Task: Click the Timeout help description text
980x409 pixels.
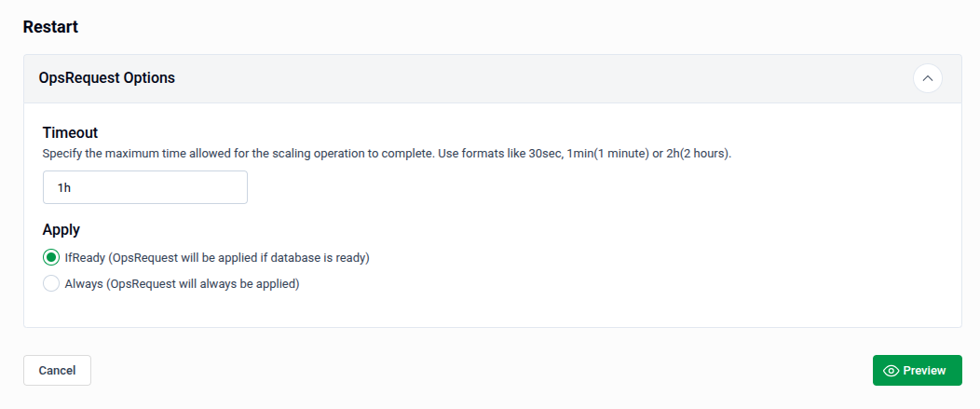Action: [279, 154]
